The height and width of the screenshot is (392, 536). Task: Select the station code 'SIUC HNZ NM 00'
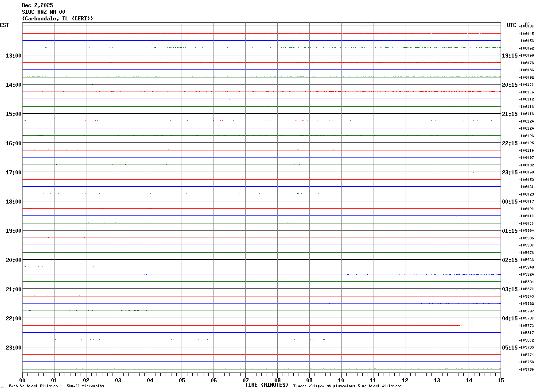click(x=43, y=12)
